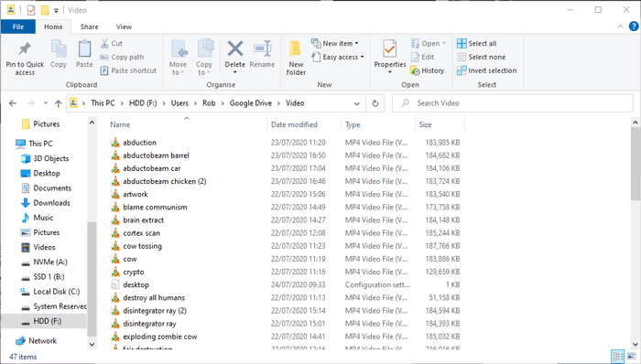Image resolution: width=641 pixels, height=364 pixels.
Task: Open Music in navigation pane
Action: [43, 218]
